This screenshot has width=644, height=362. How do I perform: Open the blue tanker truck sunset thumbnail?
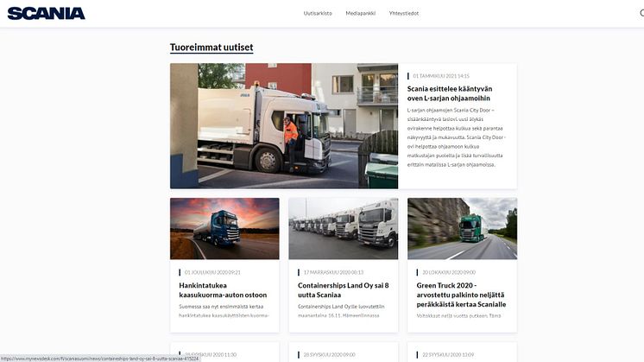[x=224, y=228]
